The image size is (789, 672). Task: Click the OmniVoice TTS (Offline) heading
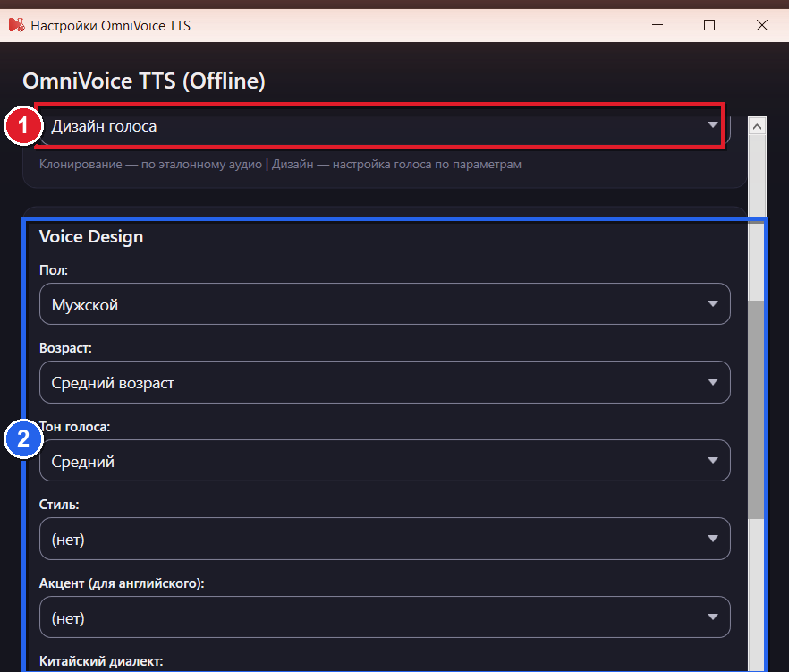[144, 81]
